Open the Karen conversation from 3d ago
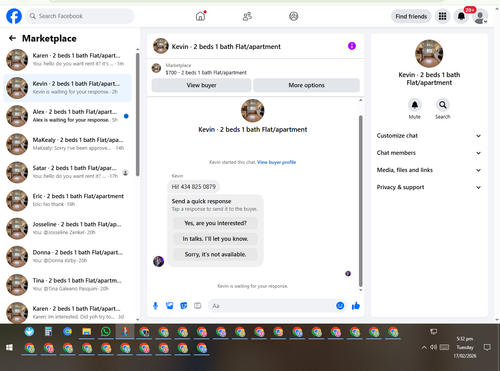The height and width of the screenshot is (371, 500). pos(67,312)
